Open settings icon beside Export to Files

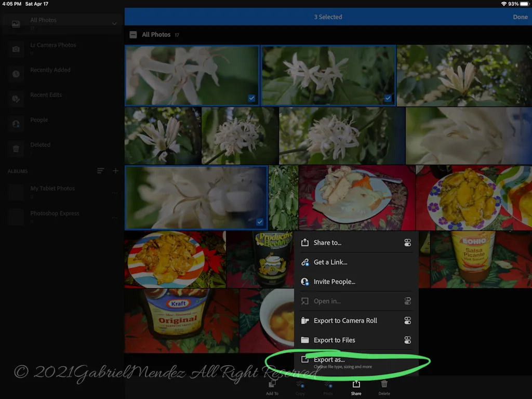[x=407, y=340]
